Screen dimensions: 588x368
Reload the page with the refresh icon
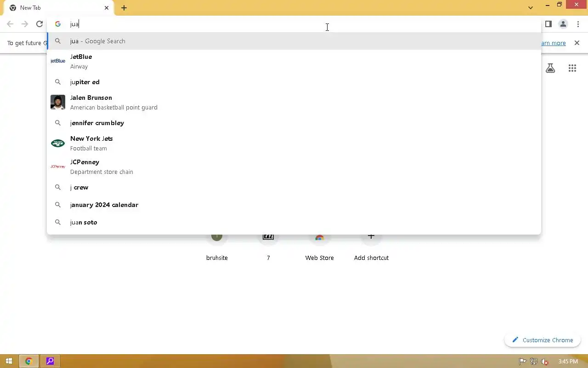coord(40,24)
